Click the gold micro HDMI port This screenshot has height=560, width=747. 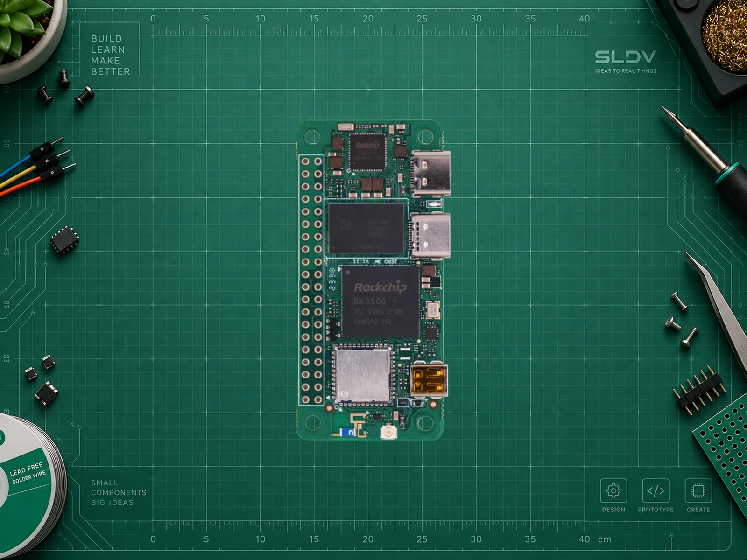tap(429, 380)
